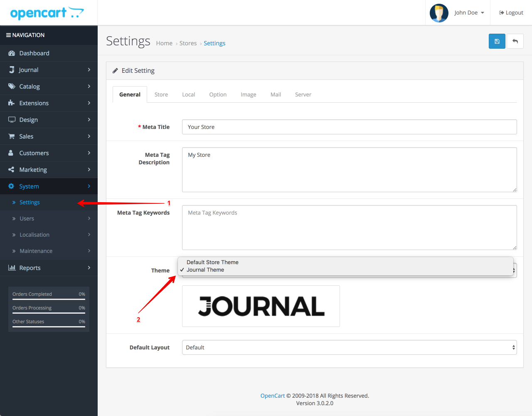The width and height of the screenshot is (532, 416).
Task: Click the Reports bar chart icon
Action: 12,268
